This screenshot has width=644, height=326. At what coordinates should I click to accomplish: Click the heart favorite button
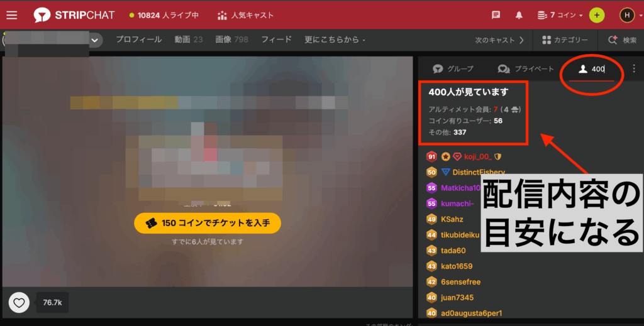click(x=19, y=303)
